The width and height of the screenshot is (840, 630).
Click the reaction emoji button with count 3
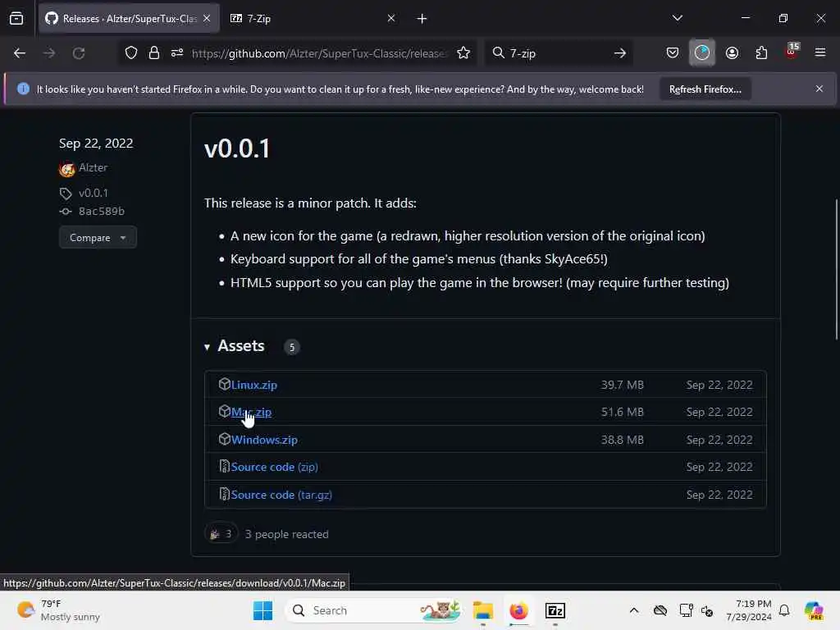point(221,533)
